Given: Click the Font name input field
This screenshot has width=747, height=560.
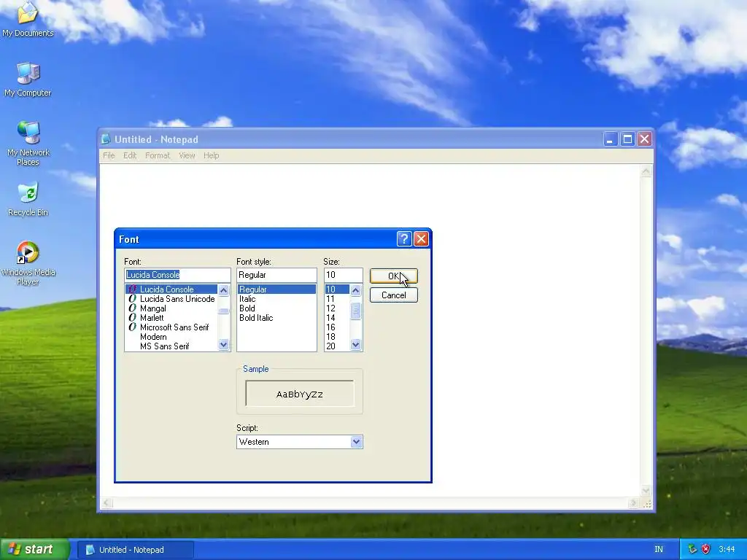Looking at the screenshot, I should pyautogui.click(x=177, y=275).
